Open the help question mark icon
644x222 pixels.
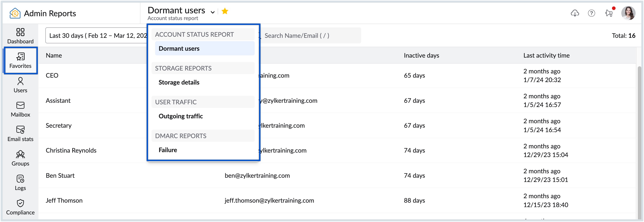click(x=591, y=13)
